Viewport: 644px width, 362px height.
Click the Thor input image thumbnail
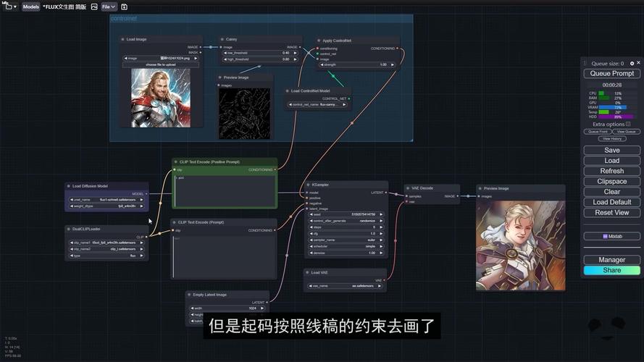click(161, 98)
